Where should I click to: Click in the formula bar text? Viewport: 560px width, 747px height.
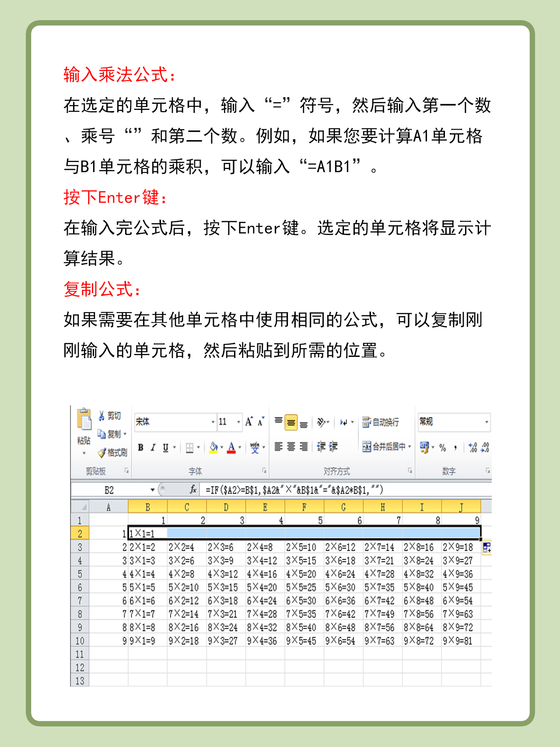coord(294,490)
